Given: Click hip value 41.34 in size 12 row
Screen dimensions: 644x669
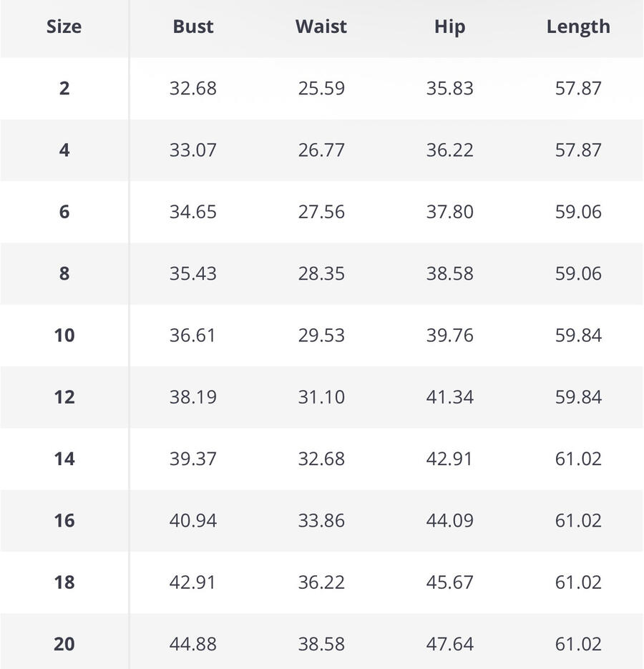Looking at the screenshot, I should 449,397.
